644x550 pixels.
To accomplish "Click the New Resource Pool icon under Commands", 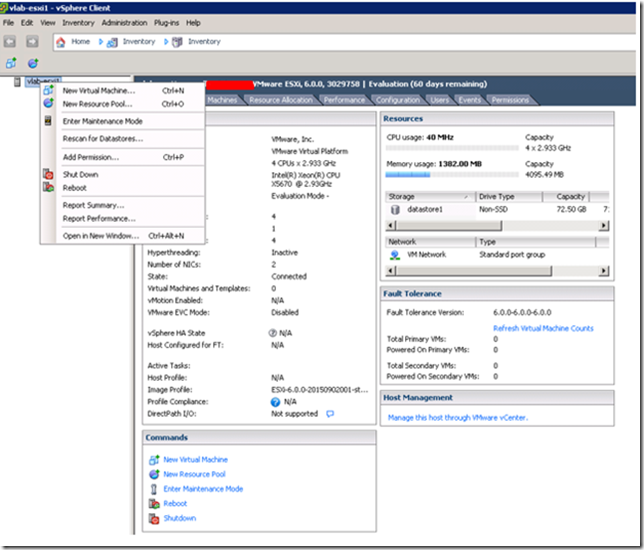I will 154,474.
